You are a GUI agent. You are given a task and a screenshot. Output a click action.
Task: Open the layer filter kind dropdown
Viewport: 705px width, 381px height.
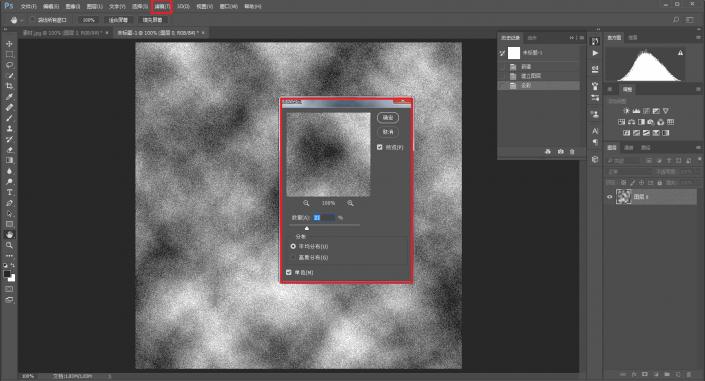(x=623, y=160)
